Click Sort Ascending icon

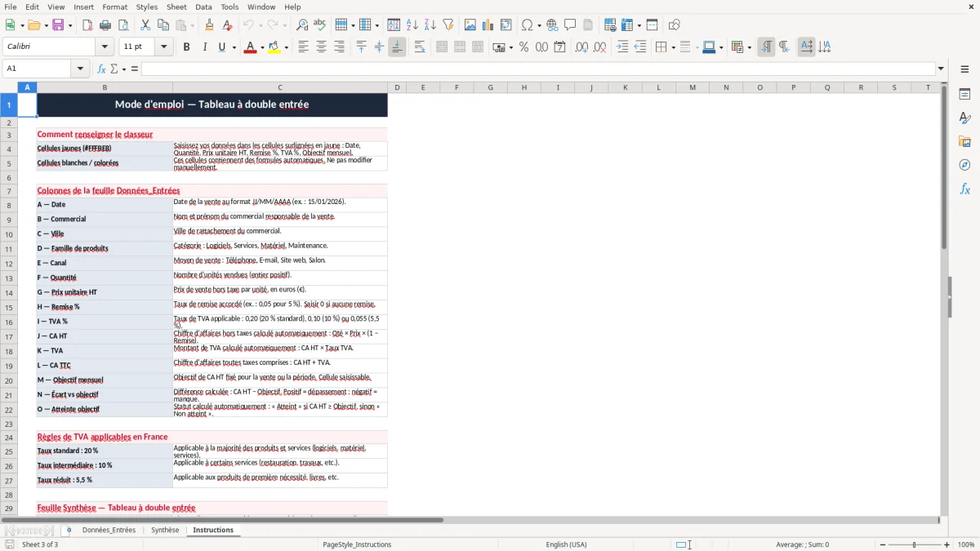(x=412, y=25)
